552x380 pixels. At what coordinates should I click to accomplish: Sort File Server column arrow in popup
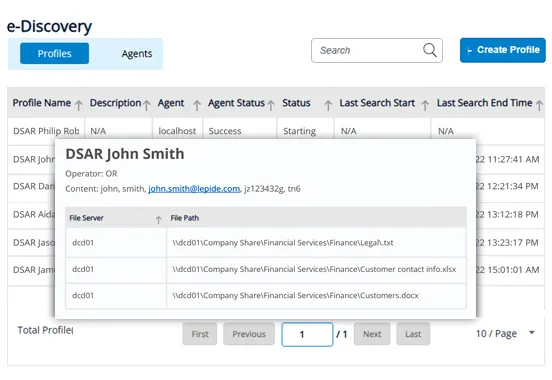point(158,220)
